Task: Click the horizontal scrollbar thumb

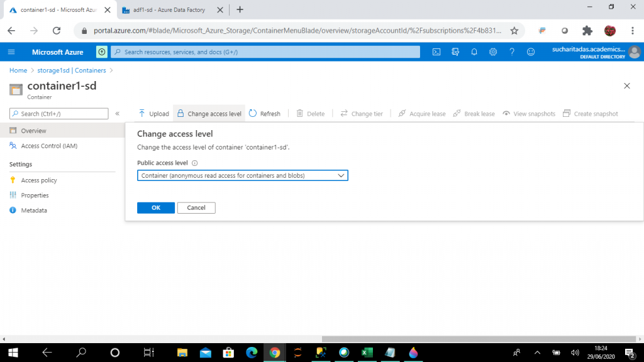Action: pyautogui.click(x=479, y=339)
